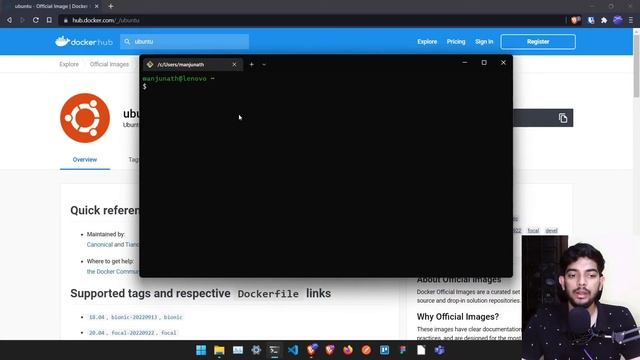
Task: Copy the docker pull command with copy icon
Action: [x=563, y=118]
